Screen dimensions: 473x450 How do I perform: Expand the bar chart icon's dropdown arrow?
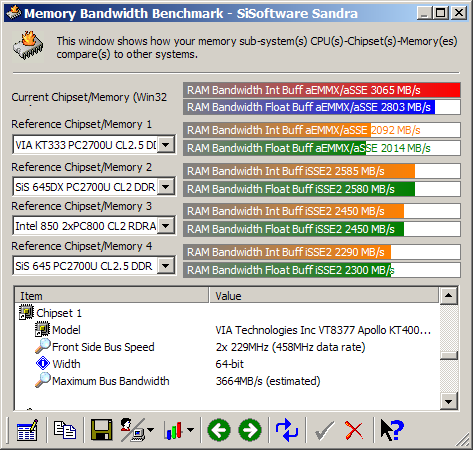[x=190, y=430]
